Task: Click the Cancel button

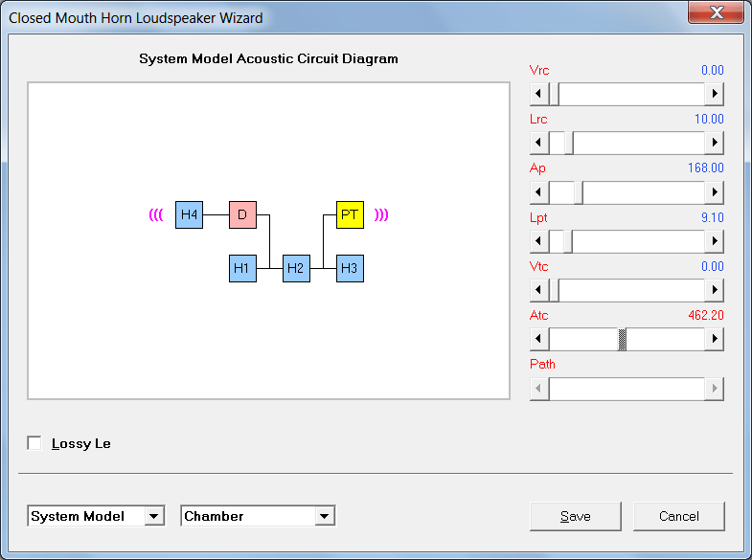Action: pyautogui.click(x=679, y=516)
